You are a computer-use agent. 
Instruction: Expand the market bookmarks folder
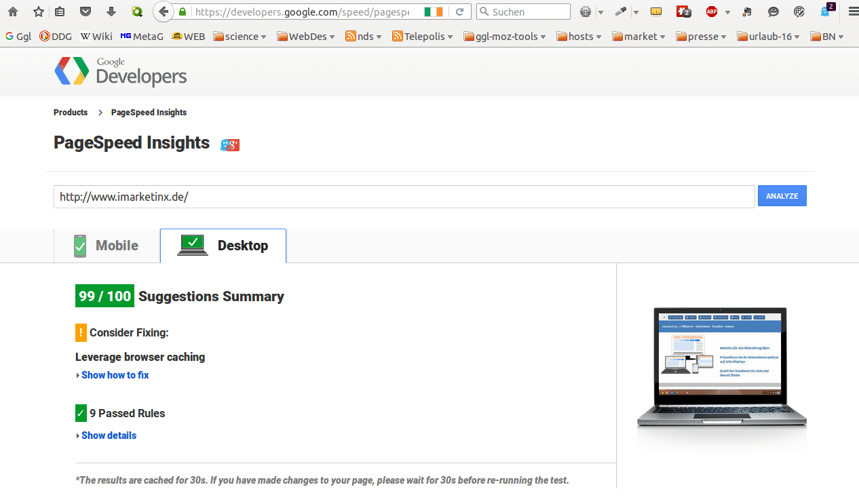tap(639, 37)
